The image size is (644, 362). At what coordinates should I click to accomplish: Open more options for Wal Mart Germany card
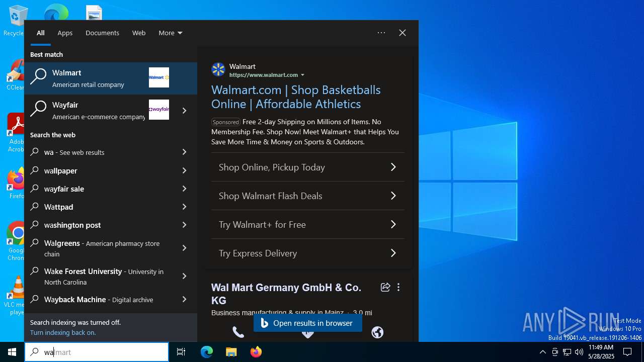point(398,287)
